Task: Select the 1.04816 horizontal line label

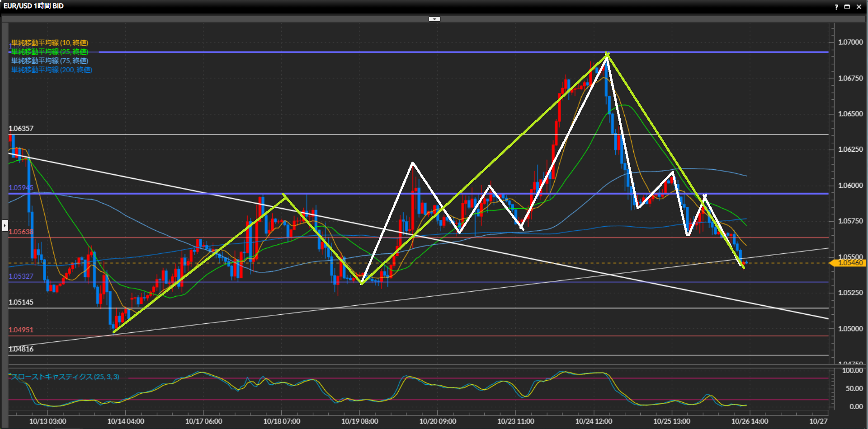Action: point(21,349)
